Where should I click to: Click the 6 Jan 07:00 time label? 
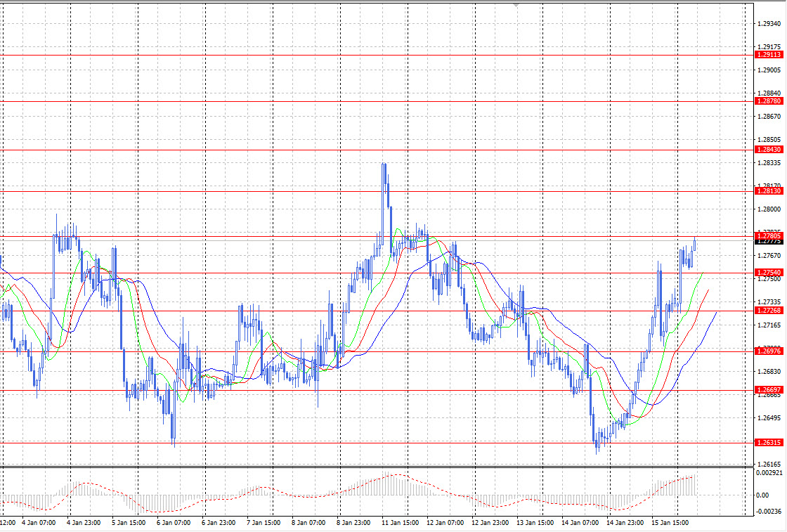click(x=174, y=523)
